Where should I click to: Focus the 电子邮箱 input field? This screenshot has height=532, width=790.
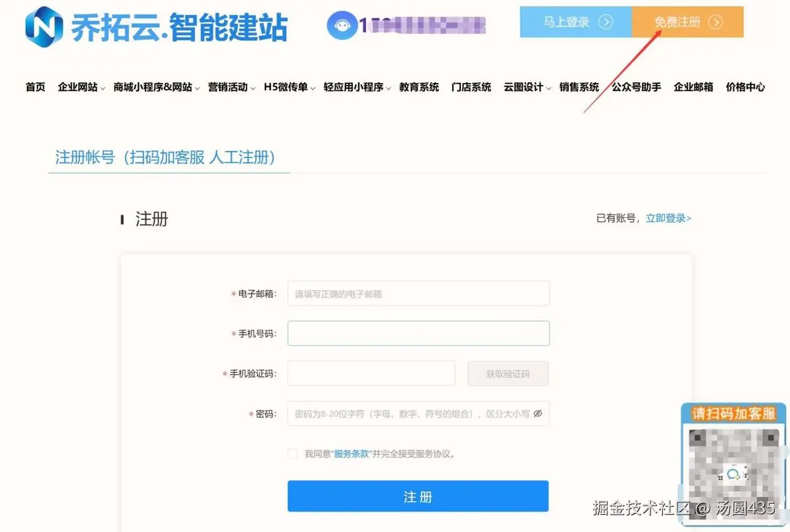tap(418, 294)
